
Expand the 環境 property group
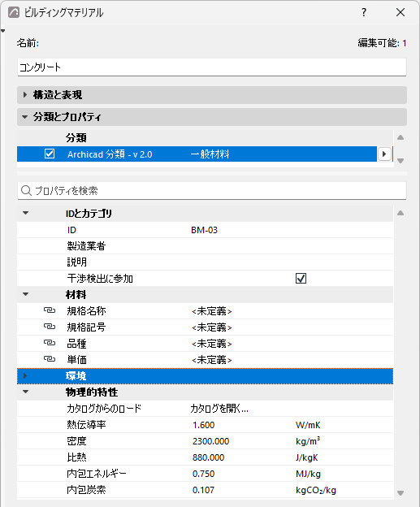tap(25, 375)
